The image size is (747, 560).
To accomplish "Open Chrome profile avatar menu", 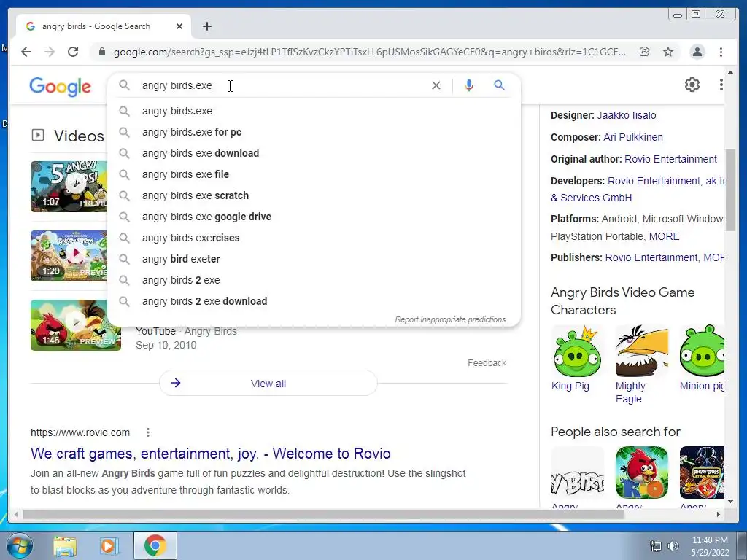I will point(697,52).
